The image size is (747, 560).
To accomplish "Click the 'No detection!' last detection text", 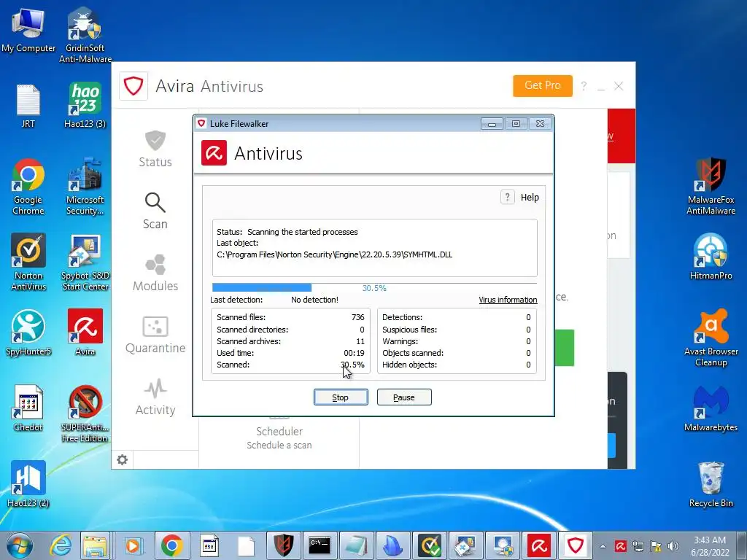I will tap(315, 300).
